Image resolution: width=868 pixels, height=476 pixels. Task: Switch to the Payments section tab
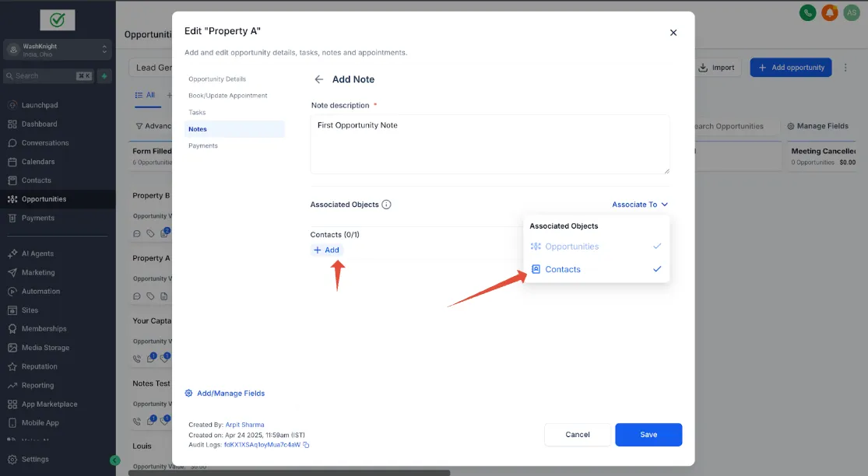pyautogui.click(x=203, y=146)
